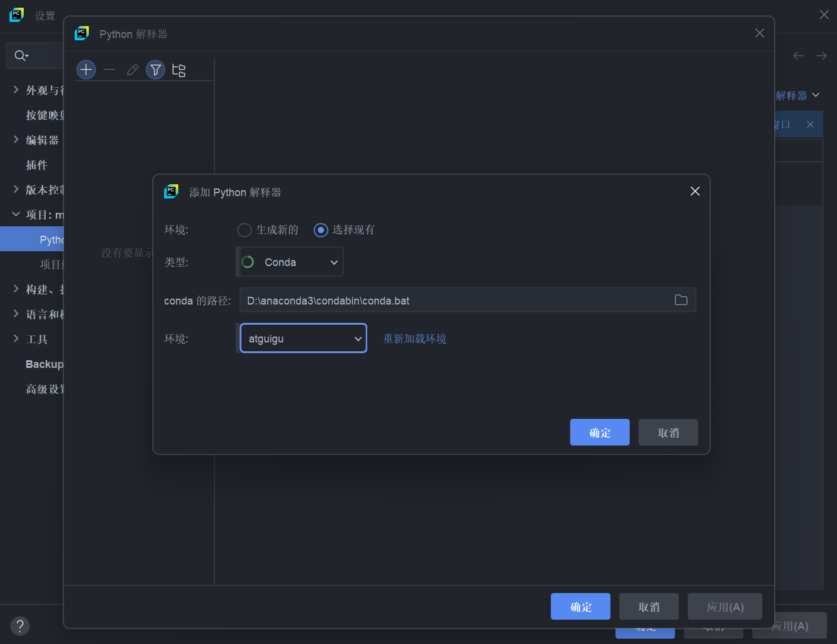This screenshot has width=837, height=644.
Task: Click the minus icon to remove an interpreter
Action: pyautogui.click(x=109, y=70)
